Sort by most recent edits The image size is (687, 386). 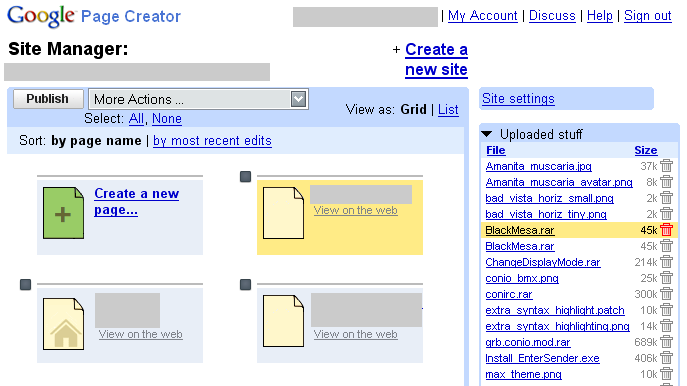tap(212, 141)
